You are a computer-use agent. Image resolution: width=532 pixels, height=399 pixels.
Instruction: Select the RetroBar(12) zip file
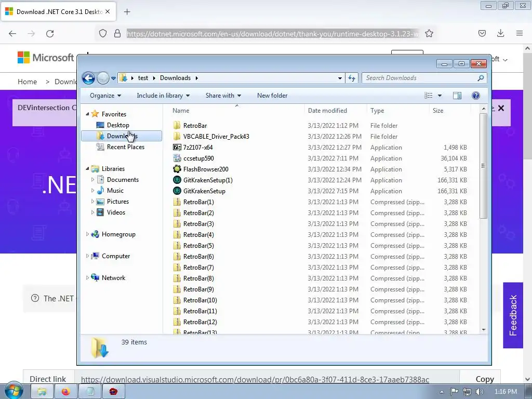200,322
